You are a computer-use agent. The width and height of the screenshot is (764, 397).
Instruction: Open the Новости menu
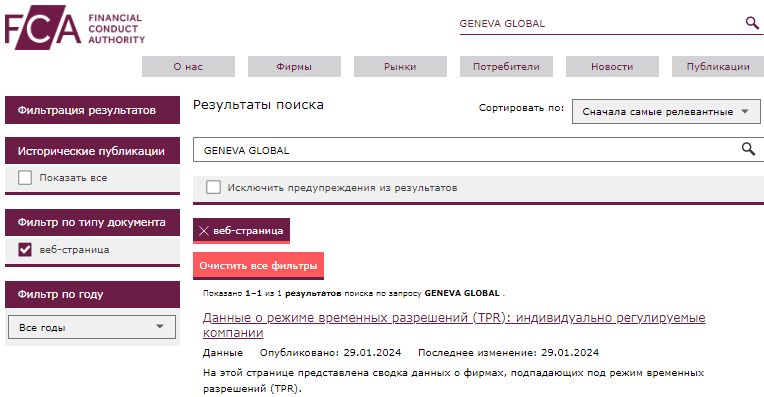pos(612,67)
